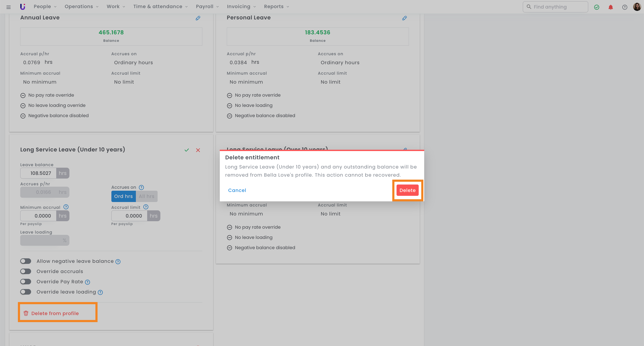
Task: Discard edits with red X icon
Action: pyautogui.click(x=198, y=150)
